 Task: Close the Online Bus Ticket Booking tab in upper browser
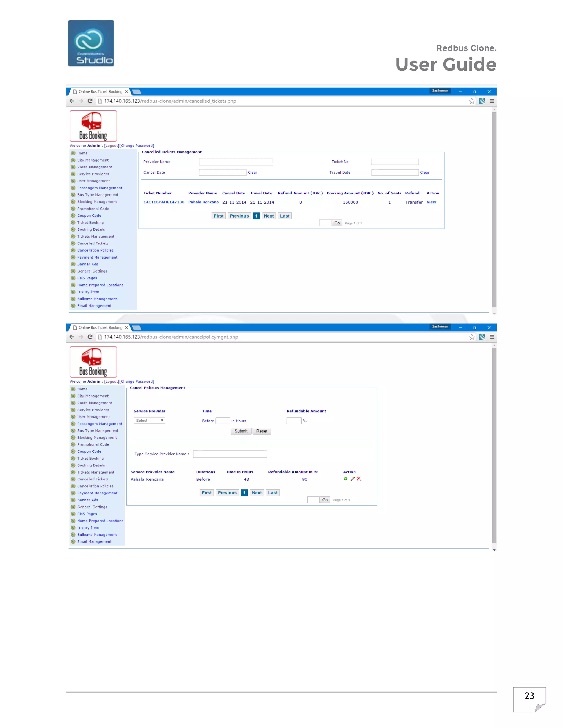point(126,92)
